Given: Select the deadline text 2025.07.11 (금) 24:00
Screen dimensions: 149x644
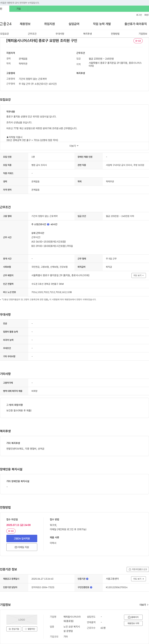Looking at the screenshot, I should pos(18,525).
